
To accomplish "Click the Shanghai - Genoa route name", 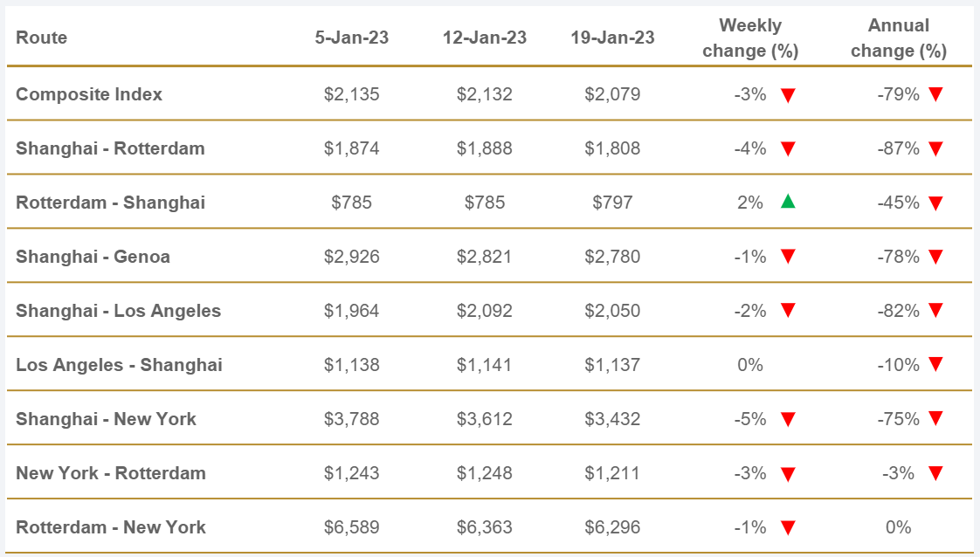I will coord(93,257).
